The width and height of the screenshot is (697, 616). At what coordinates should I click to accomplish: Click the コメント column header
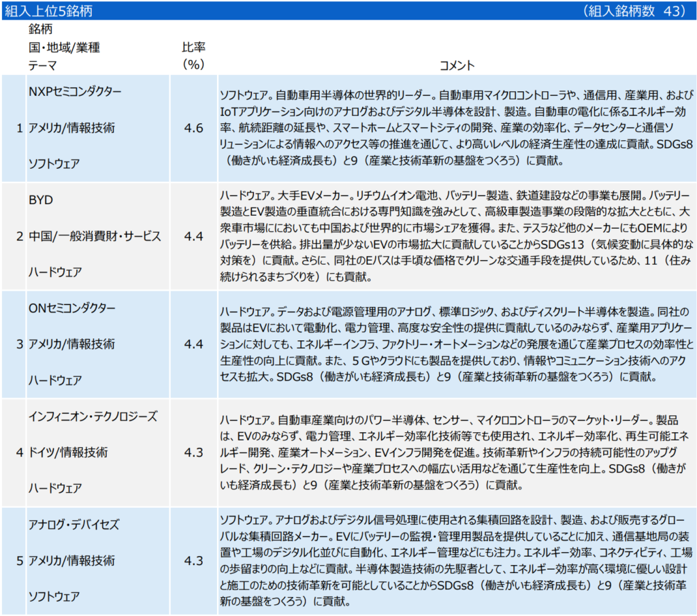[457, 65]
